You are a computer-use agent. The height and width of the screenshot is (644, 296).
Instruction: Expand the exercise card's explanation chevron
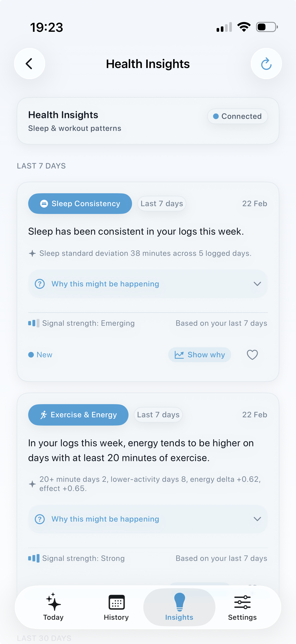tap(258, 519)
